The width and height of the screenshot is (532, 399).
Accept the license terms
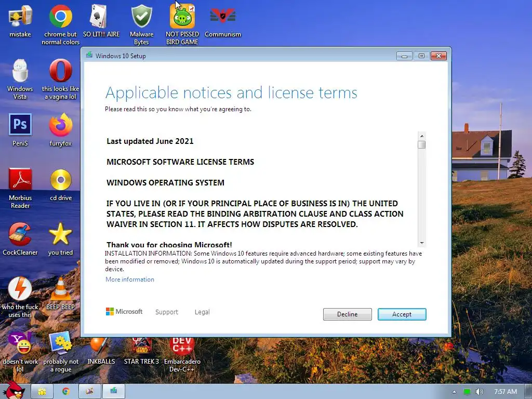(x=402, y=314)
